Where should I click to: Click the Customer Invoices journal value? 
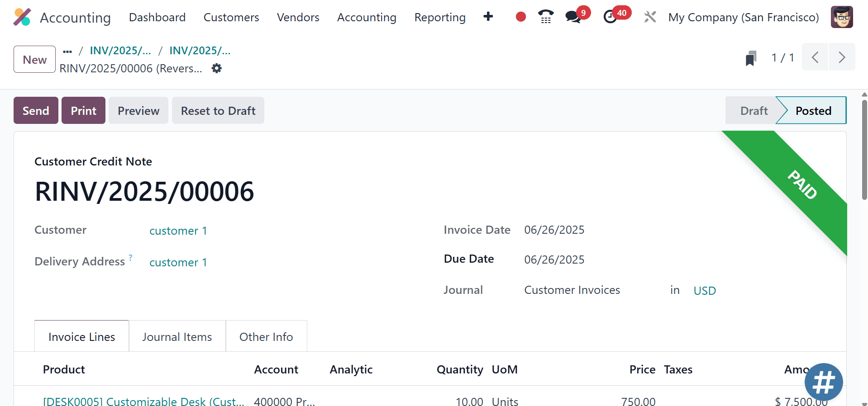click(x=572, y=290)
